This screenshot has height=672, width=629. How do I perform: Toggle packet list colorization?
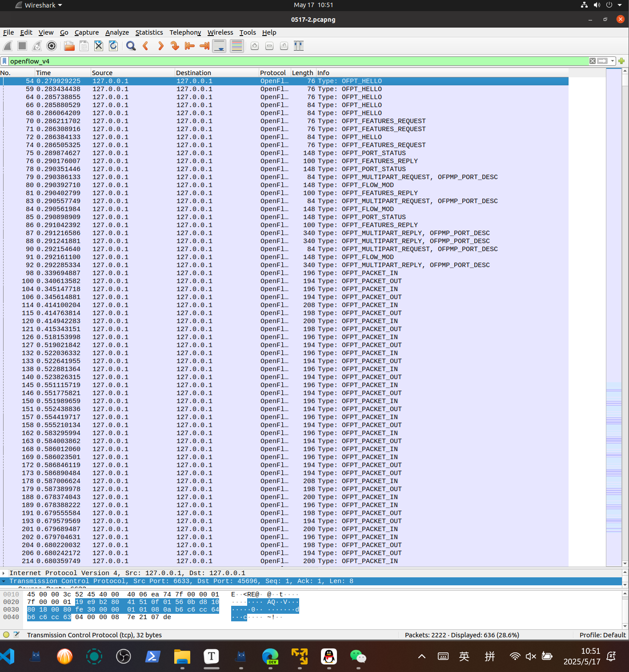(236, 46)
